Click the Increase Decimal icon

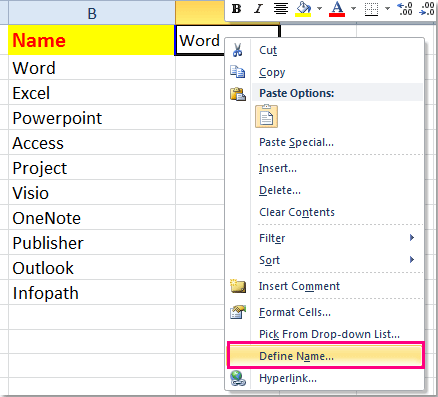(405, 9)
